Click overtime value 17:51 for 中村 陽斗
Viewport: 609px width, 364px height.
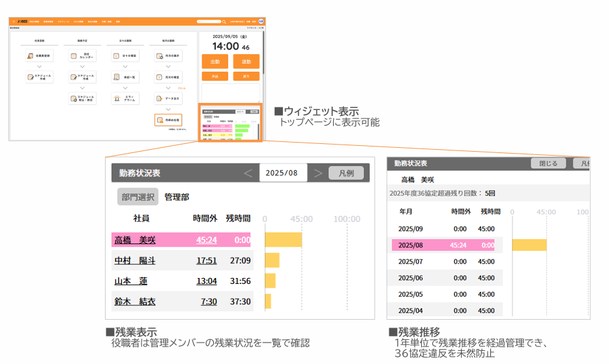click(x=207, y=260)
